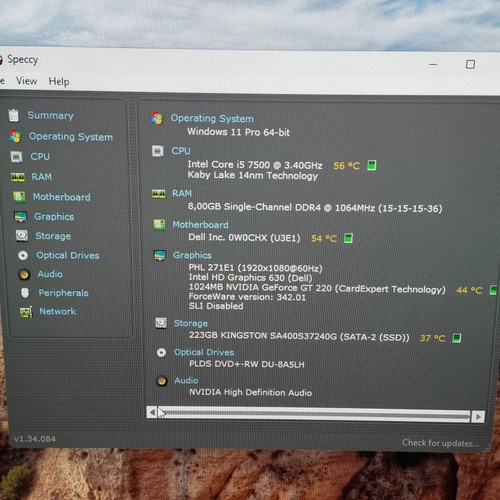This screenshot has width=500, height=500.
Task: Click the 37 °C storage temperature value
Action: tap(433, 338)
